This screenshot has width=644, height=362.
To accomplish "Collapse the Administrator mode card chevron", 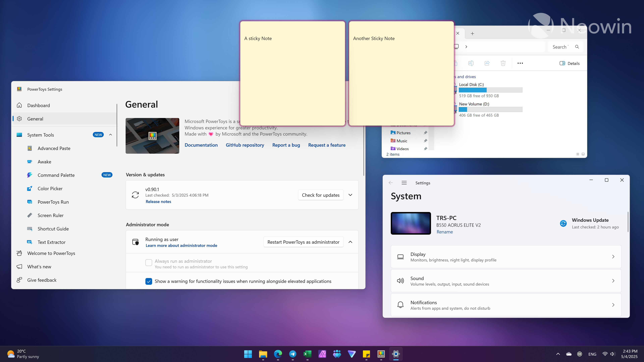I will click(x=350, y=242).
